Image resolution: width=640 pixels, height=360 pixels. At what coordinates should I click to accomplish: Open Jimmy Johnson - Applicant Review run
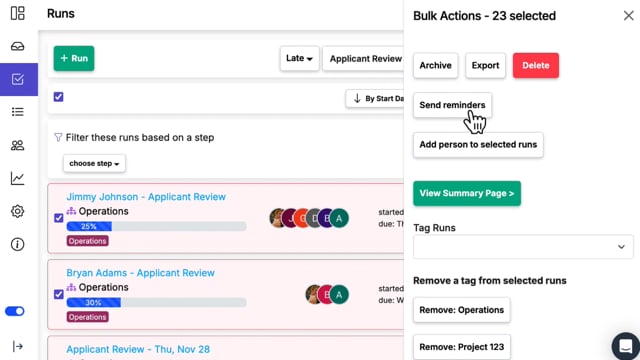tap(146, 197)
